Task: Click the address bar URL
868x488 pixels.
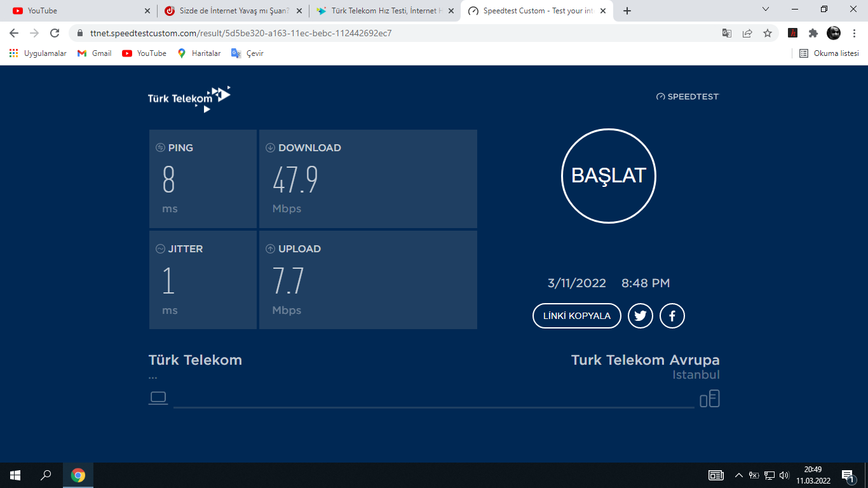Action: [x=241, y=33]
